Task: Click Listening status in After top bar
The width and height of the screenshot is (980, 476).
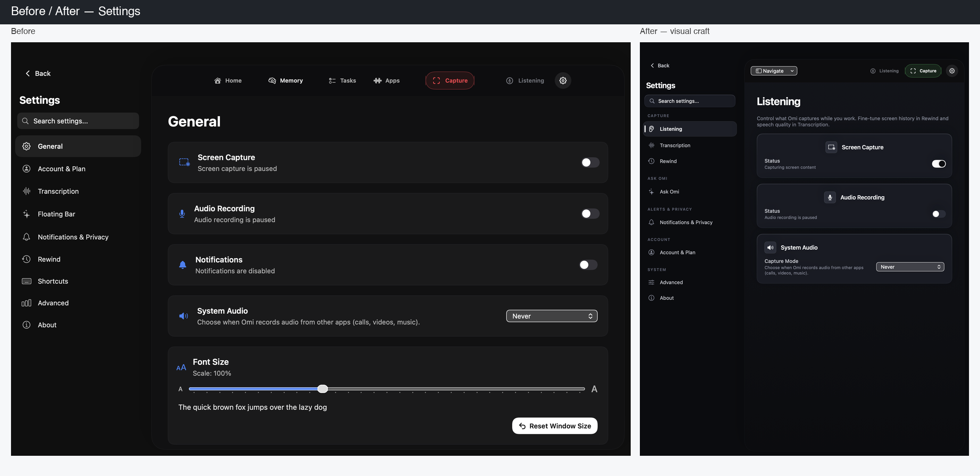Action: (x=885, y=71)
